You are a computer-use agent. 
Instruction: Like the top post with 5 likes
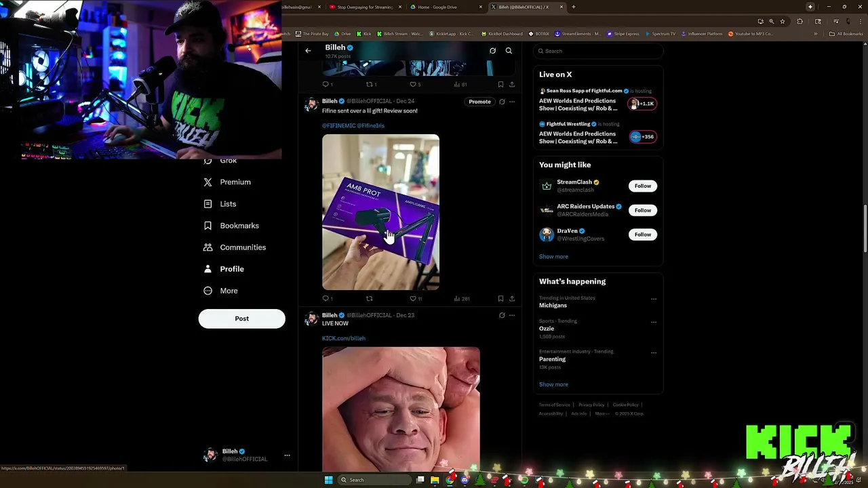[x=415, y=85]
